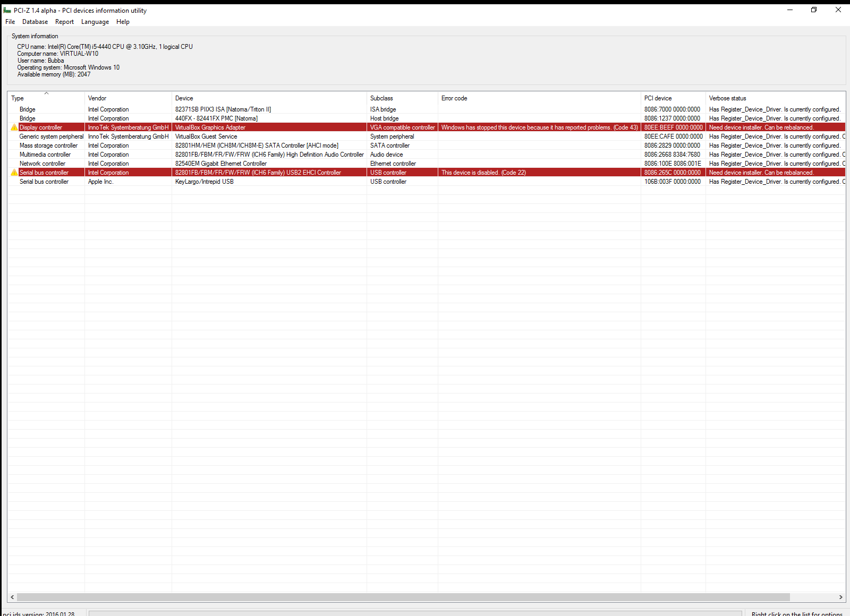
Task: Click the User name: Bubba line
Action: pos(40,61)
